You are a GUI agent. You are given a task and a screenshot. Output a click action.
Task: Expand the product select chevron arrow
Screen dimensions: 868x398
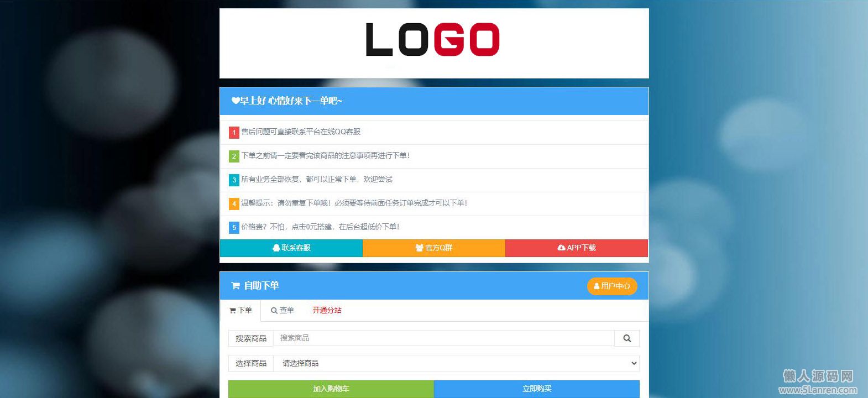(x=634, y=363)
